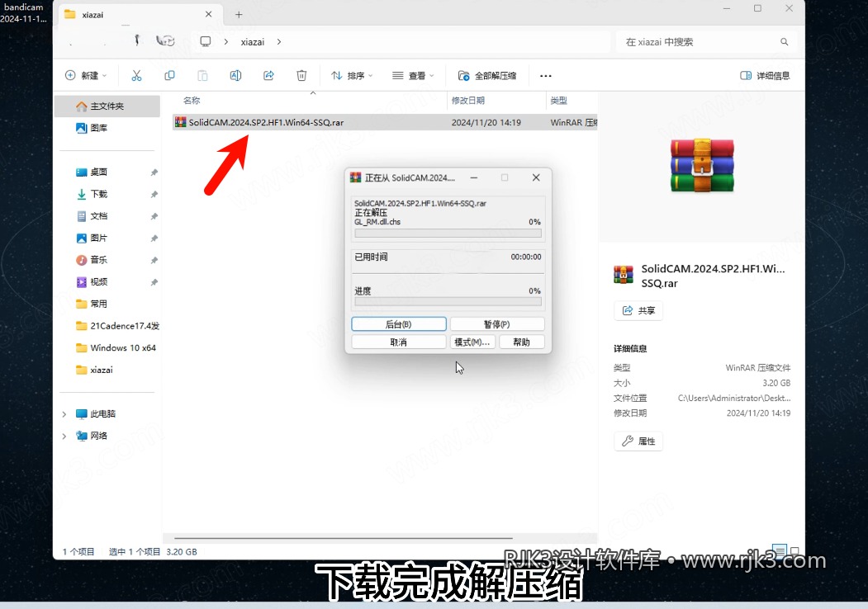Click the Cut scissors icon in toolbar
Viewport: 868px width, 609px height.
tap(136, 76)
